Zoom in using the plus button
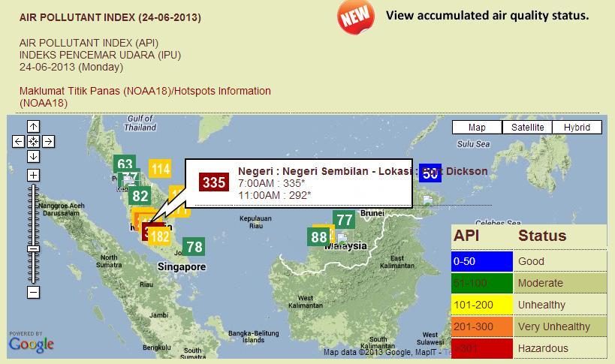Screen dimensions: 615x364 (x=33, y=175)
